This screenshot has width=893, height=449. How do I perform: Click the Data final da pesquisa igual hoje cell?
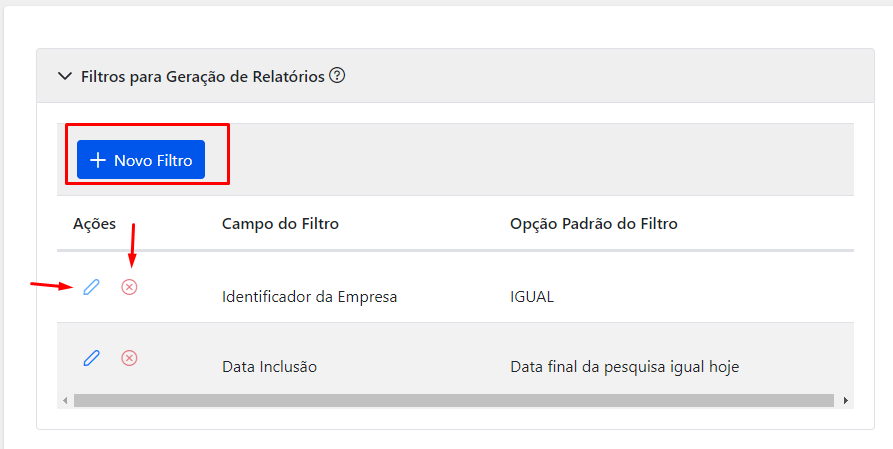point(625,366)
